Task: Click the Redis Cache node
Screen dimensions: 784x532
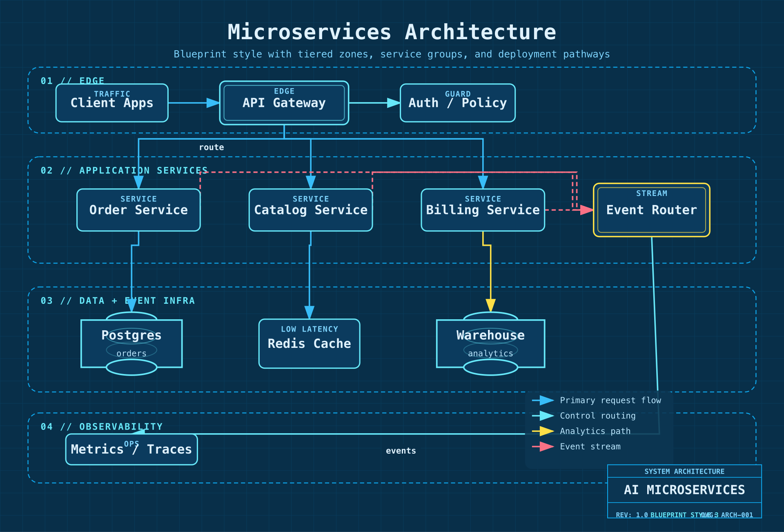Action: [x=309, y=343]
